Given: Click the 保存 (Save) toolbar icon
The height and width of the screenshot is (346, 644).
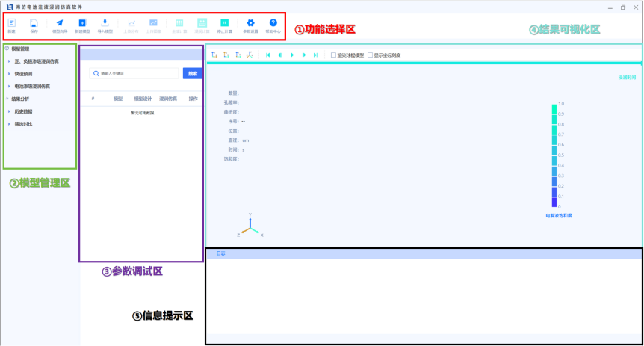Looking at the screenshot, I should (x=34, y=25).
